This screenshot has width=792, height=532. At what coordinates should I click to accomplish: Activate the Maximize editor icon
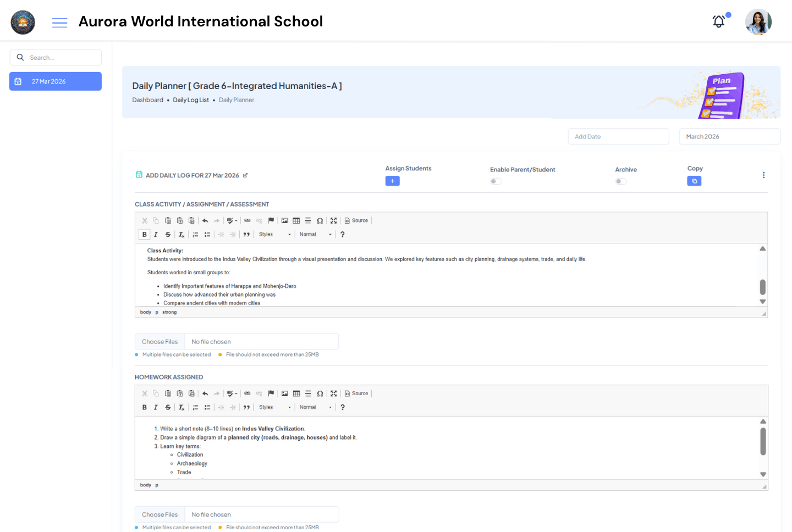(x=334, y=220)
